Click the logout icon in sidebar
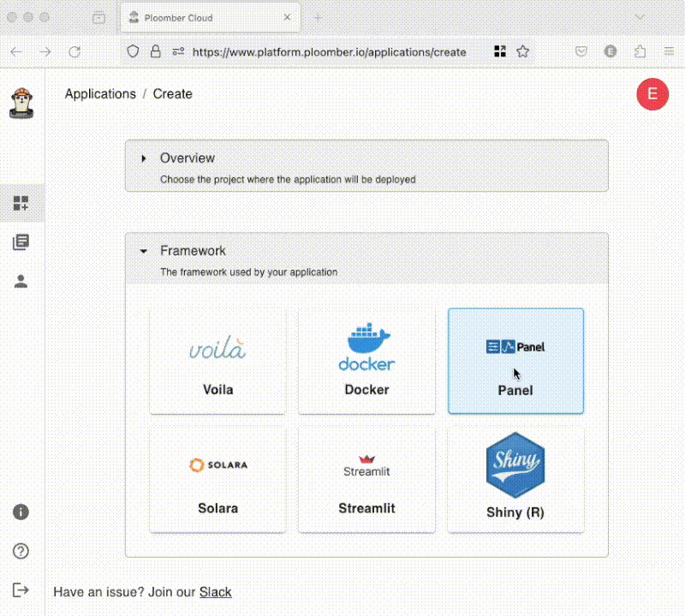685x616 pixels. point(21,589)
